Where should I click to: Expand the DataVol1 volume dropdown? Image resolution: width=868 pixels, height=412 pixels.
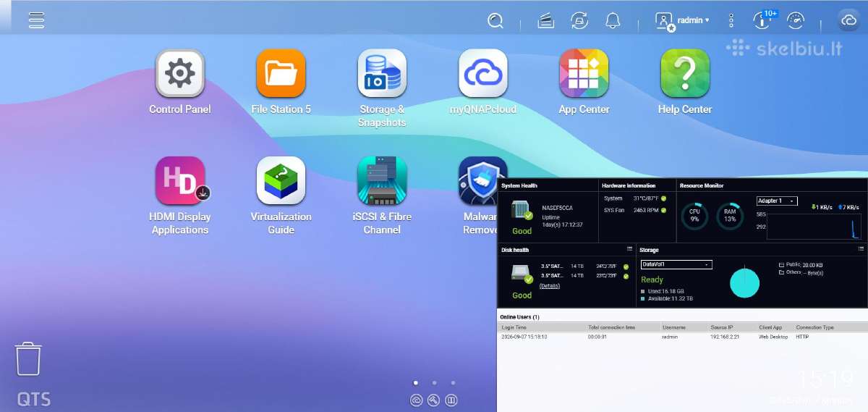pyautogui.click(x=676, y=264)
